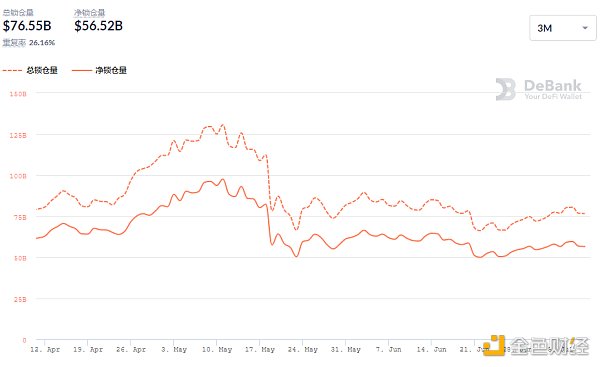Screen dimensions: 600x367
Task: Click the DeBank logo icon
Action: pos(506,90)
